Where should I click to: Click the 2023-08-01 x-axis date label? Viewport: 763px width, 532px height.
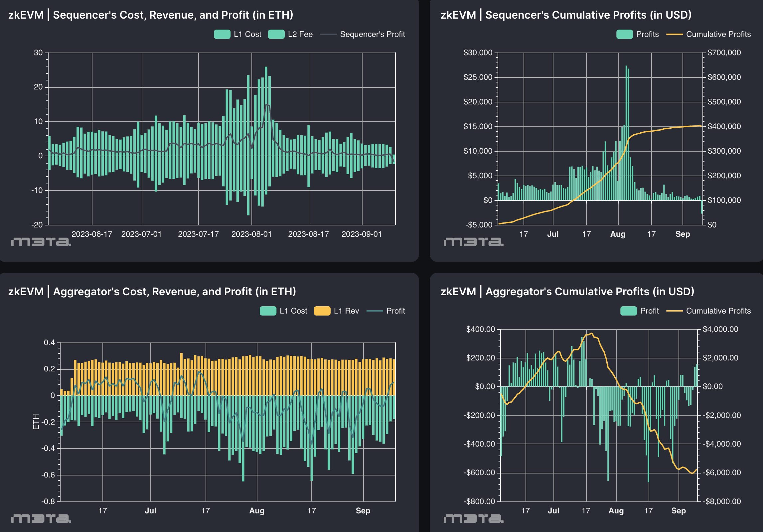[251, 234]
